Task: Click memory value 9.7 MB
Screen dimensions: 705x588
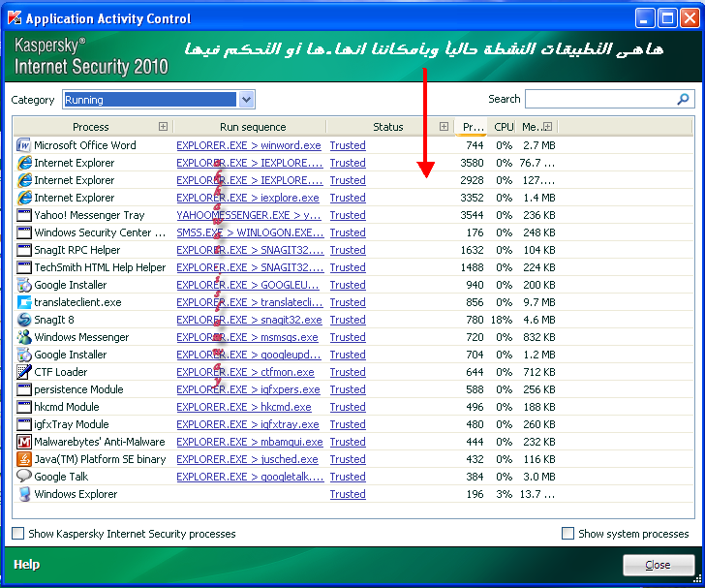Action: 539,302
